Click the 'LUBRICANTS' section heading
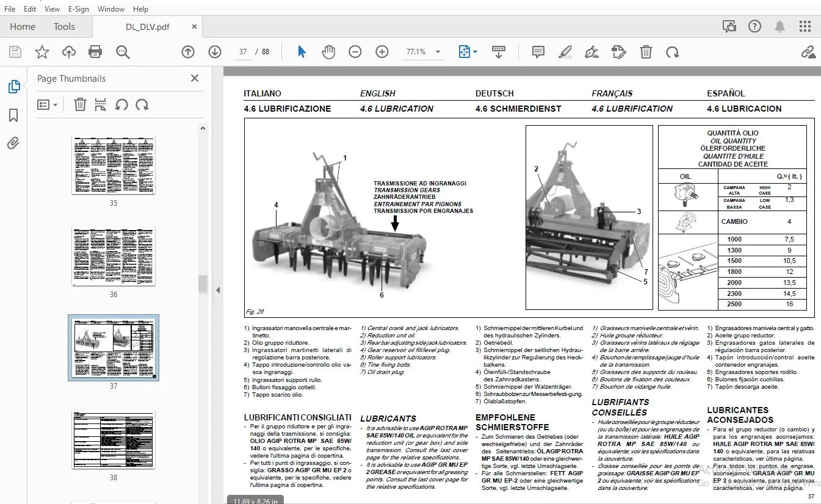Screen dimensions: 821x504 click(388, 419)
